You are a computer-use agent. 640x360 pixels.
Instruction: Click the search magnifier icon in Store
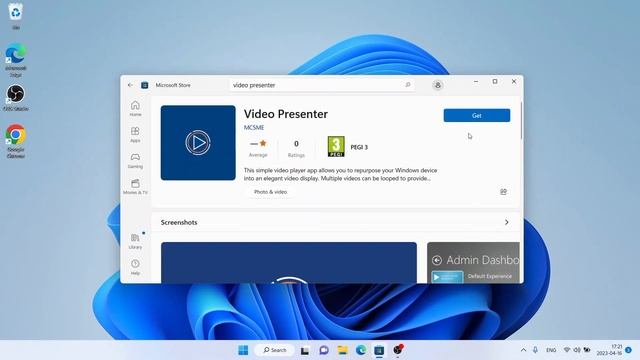pos(407,85)
